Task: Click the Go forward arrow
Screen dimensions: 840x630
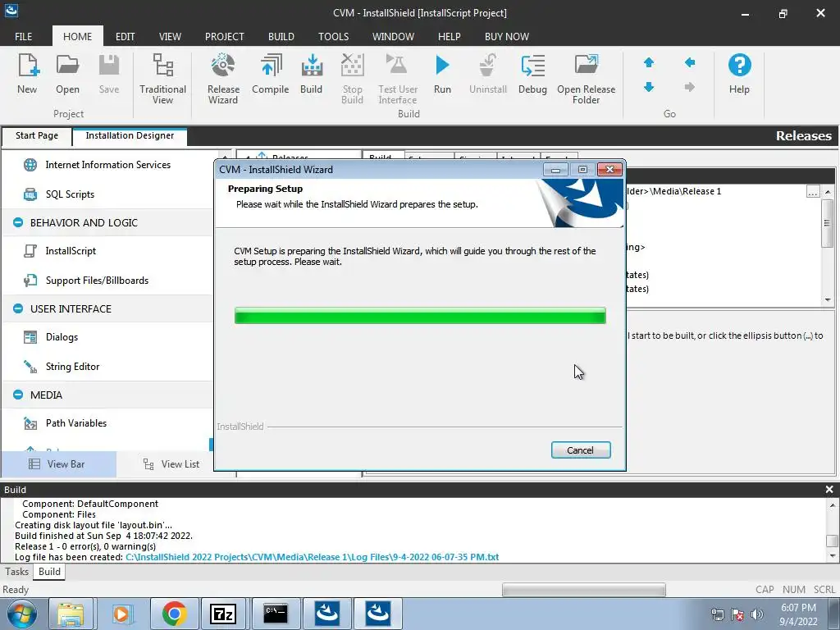Action: pos(690,87)
